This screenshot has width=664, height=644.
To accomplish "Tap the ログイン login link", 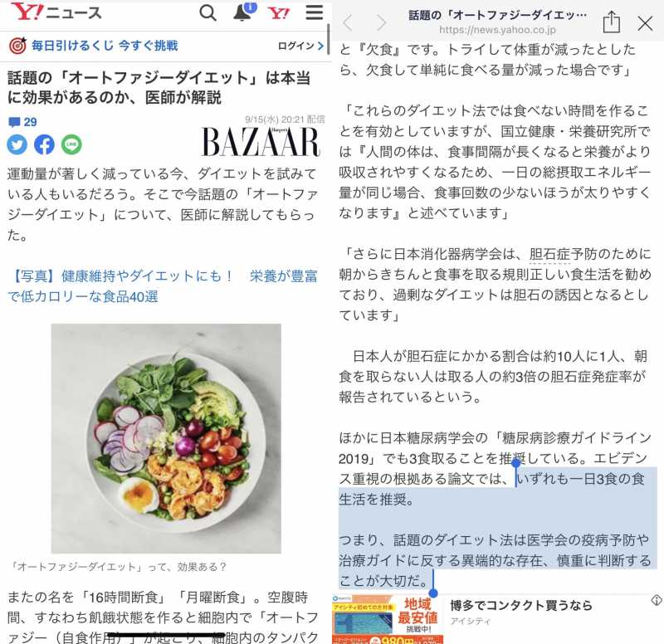I will (x=300, y=46).
